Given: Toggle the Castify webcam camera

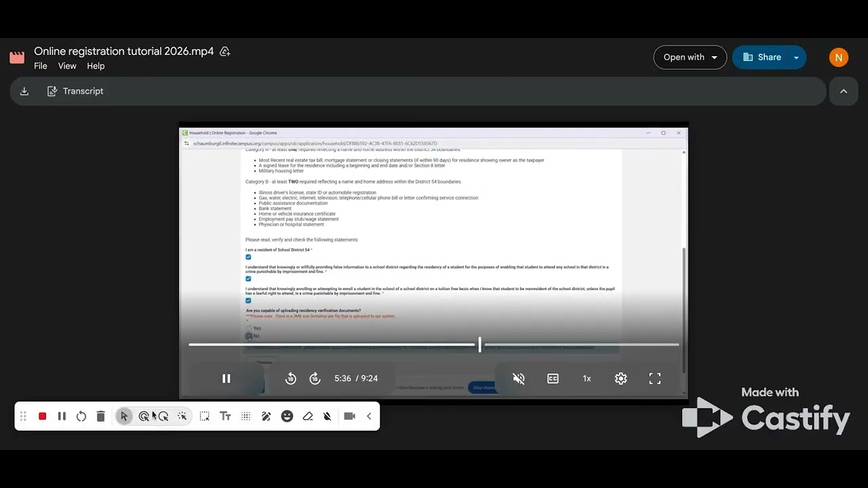Looking at the screenshot, I should [x=349, y=416].
